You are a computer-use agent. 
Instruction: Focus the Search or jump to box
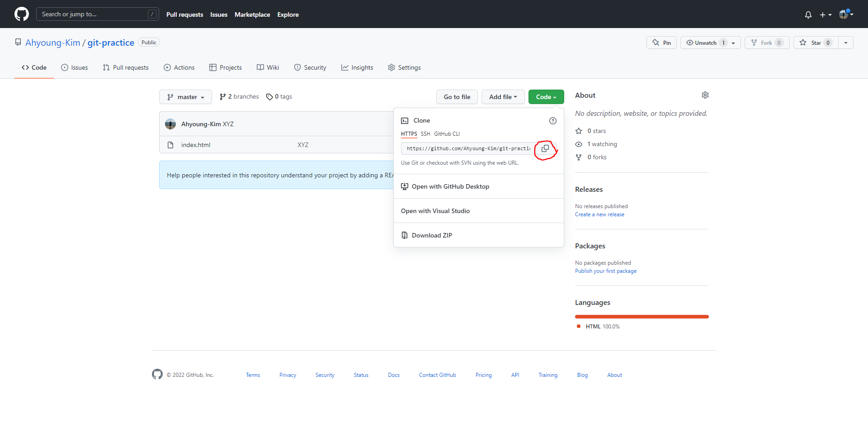pos(97,14)
